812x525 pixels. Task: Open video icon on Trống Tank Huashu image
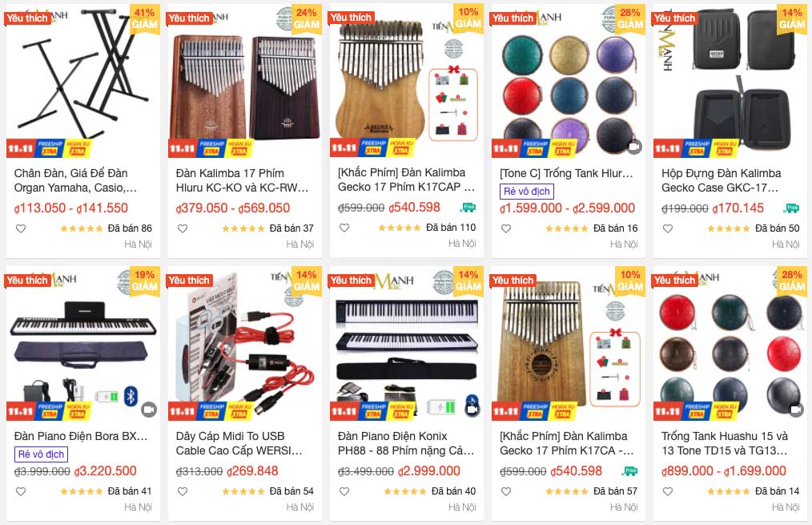click(x=796, y=410)
